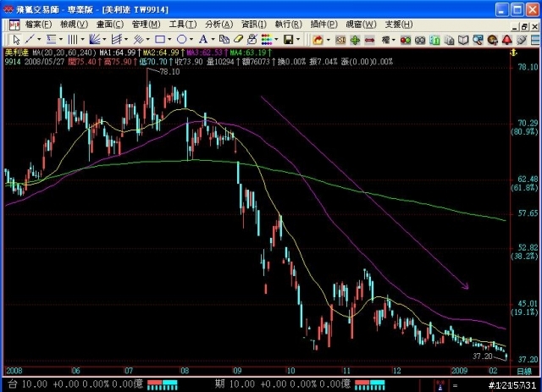Click the red alarm bell icon
The width and height of the screenshot is (542, 392).
coord(507,40)
